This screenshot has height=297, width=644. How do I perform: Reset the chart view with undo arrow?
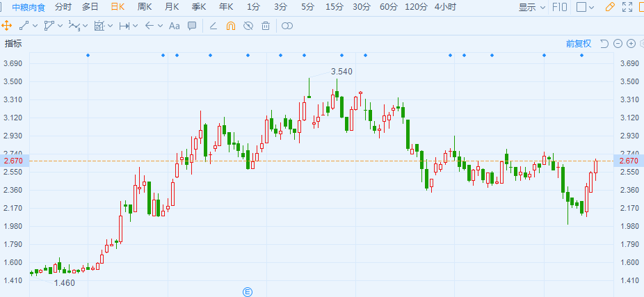pyautogui.click(x=604, y=44)
